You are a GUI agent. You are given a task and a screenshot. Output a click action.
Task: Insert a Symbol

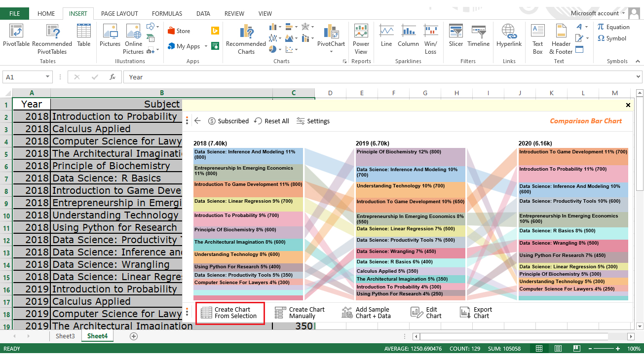(x=612, y=38)
